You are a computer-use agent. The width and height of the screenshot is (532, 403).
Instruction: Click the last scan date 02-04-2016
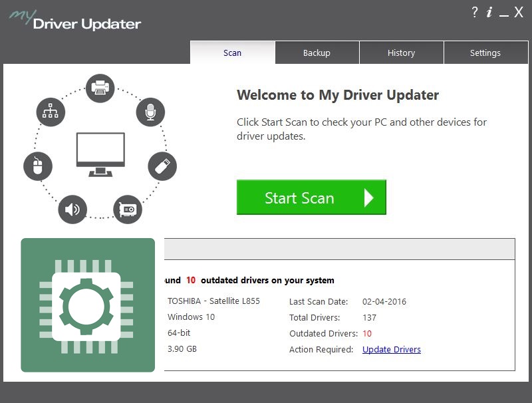(x=384, y=301)
